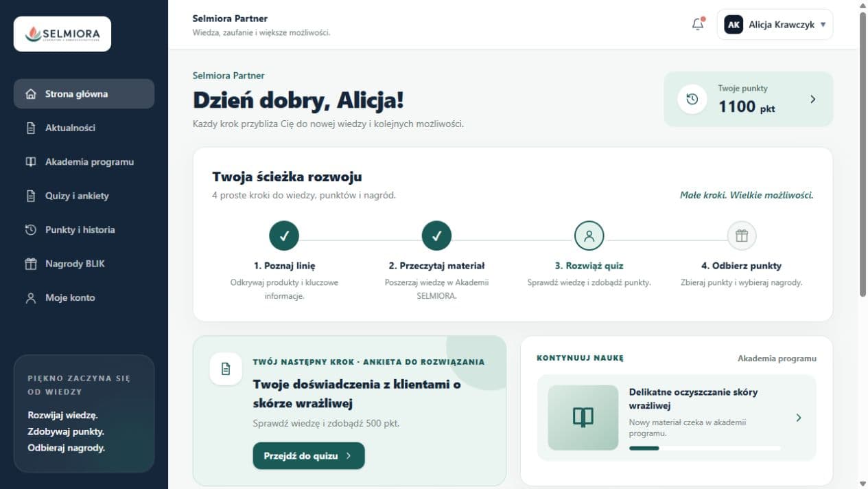Click the Zdobywaj punkty. sidebar text
868x489 pixels.
(66, 431)
